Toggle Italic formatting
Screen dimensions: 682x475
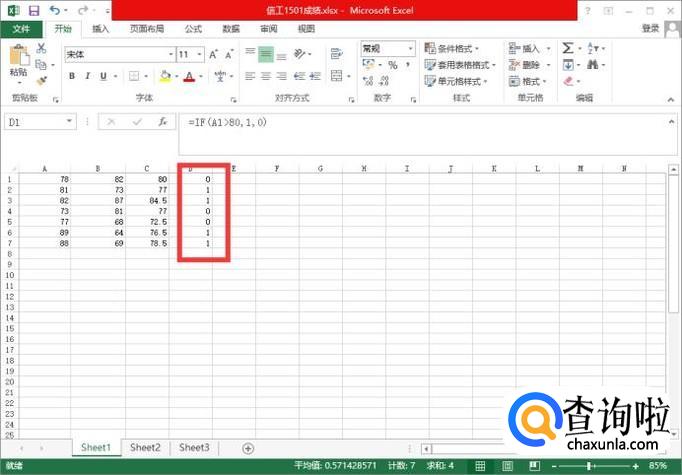tap(87, 76)
